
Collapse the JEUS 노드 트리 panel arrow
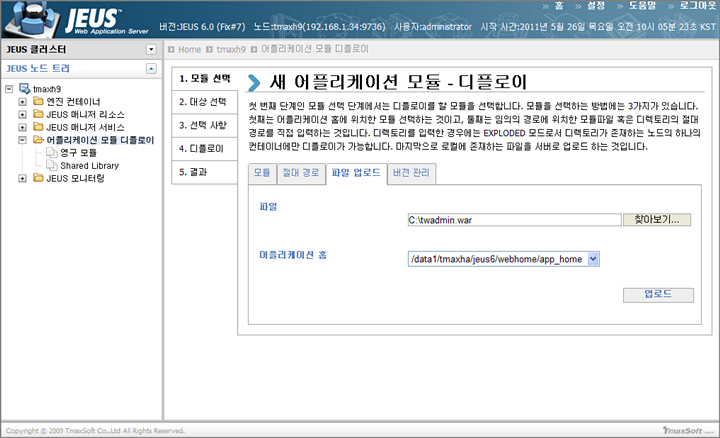tap(151, 68)
